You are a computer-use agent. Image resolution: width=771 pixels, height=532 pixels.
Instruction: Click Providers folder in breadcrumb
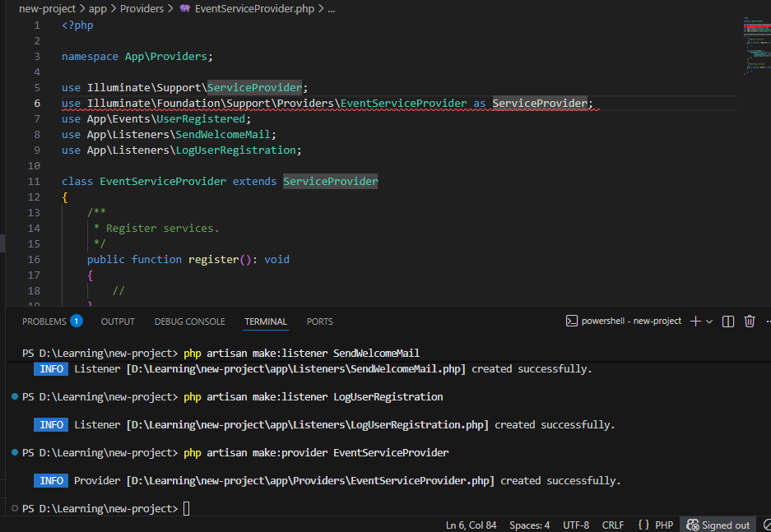[x=142, y=8]
